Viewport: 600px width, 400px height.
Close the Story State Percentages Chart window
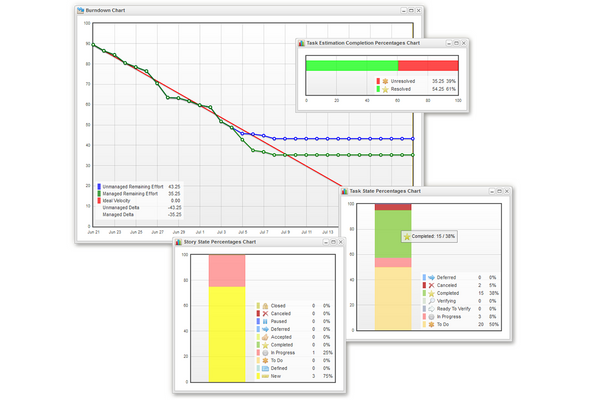click(x=341, y=242)
